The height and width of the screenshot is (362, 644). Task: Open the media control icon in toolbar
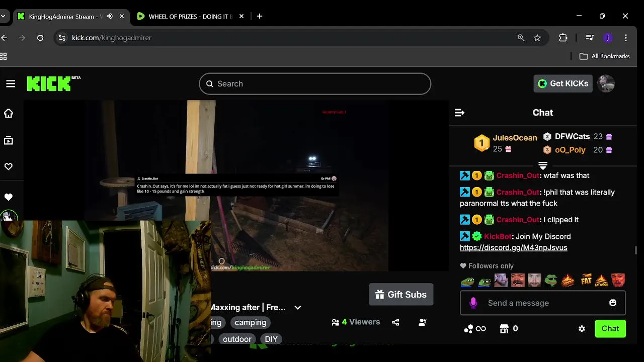(590, 38)
